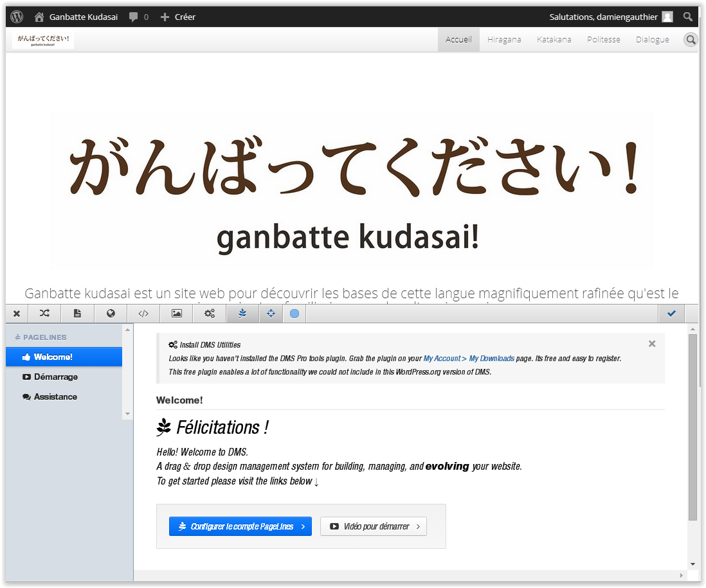Click the globe icon in DMS toolbar

click(111, 314)
